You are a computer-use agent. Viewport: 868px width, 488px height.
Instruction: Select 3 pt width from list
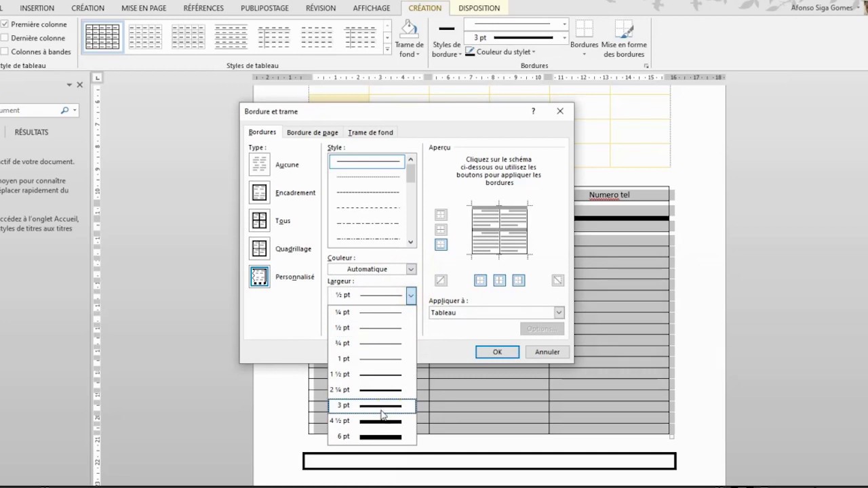pos(372,405)
